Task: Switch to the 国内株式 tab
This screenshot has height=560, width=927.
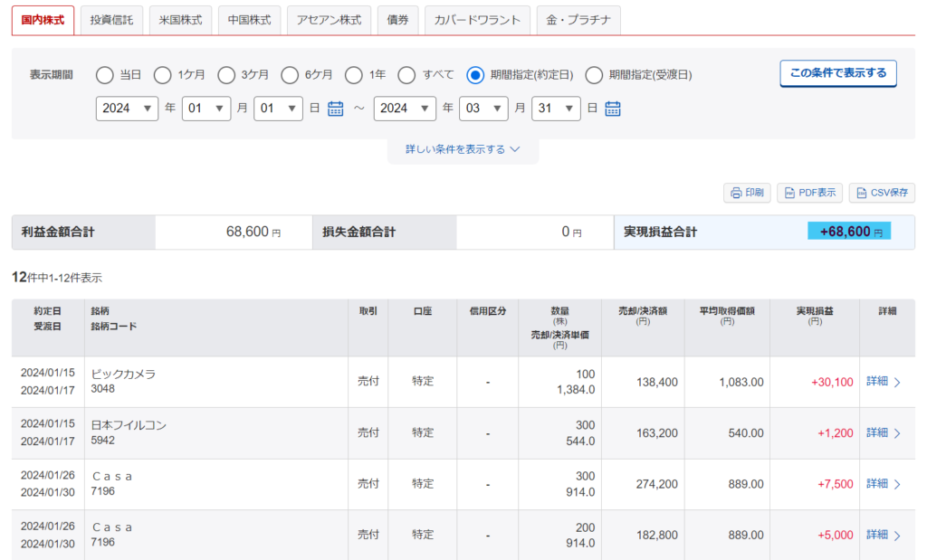Action: [x=43, y=20]
